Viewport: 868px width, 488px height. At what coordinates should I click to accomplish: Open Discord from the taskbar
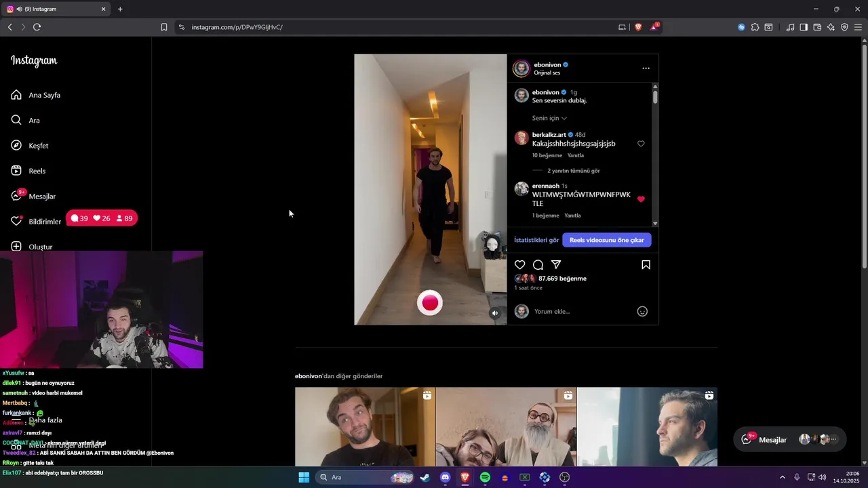(445, 477)
